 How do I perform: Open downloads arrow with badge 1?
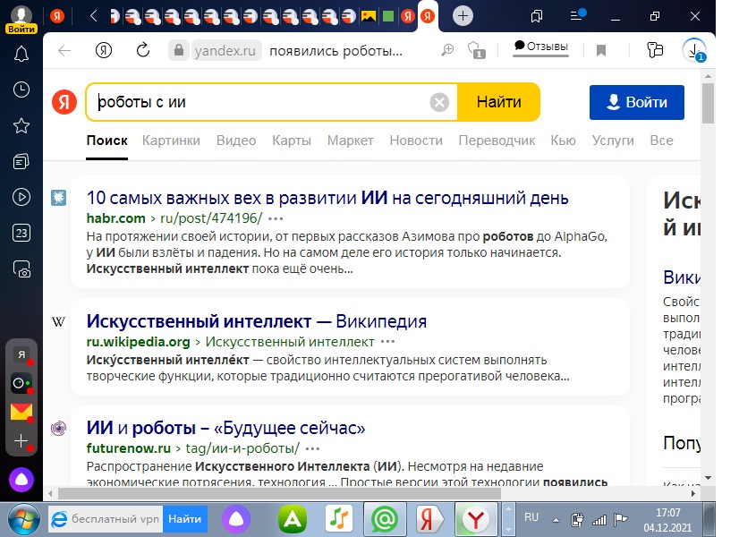(x=694, y=50)
